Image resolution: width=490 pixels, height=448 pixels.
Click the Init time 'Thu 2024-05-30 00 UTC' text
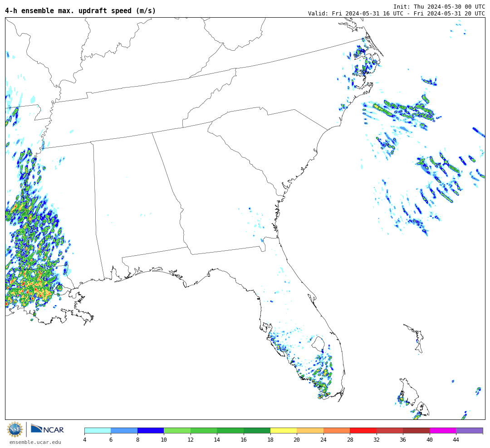[449, 6]
